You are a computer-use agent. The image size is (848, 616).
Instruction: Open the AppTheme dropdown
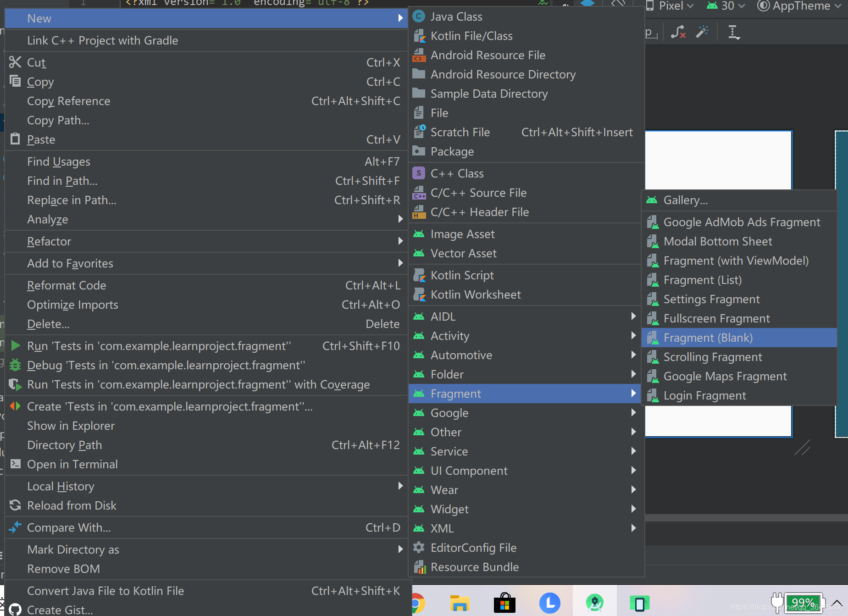[x=799, y=6]
